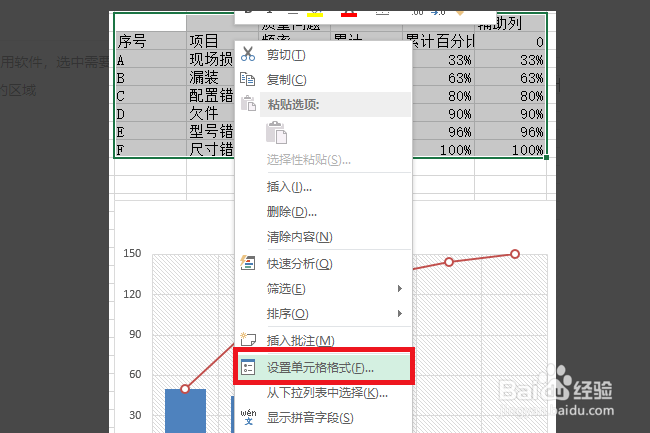Click the 序号 header cell
This screenshot has width=650, height=433.
150,41
